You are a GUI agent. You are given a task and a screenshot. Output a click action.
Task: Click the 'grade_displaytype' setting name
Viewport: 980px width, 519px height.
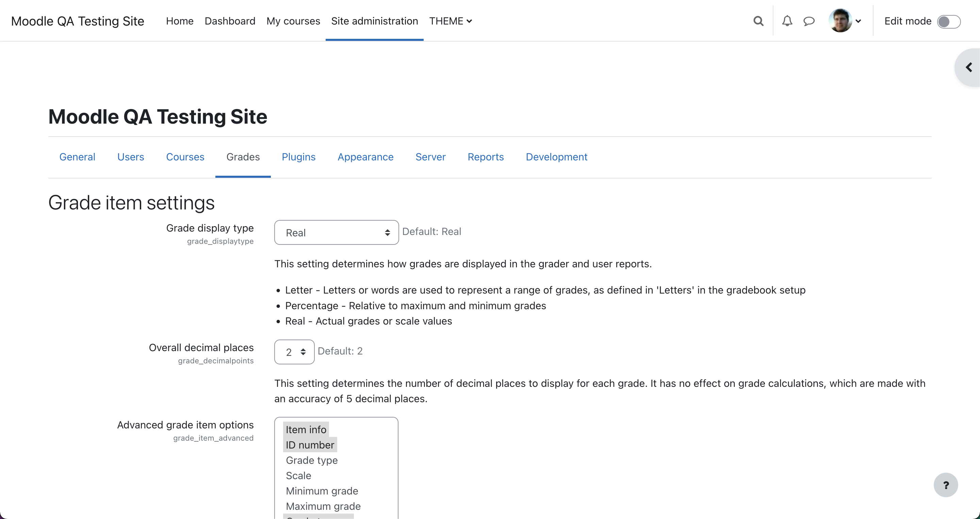click(x=220, y=241)
